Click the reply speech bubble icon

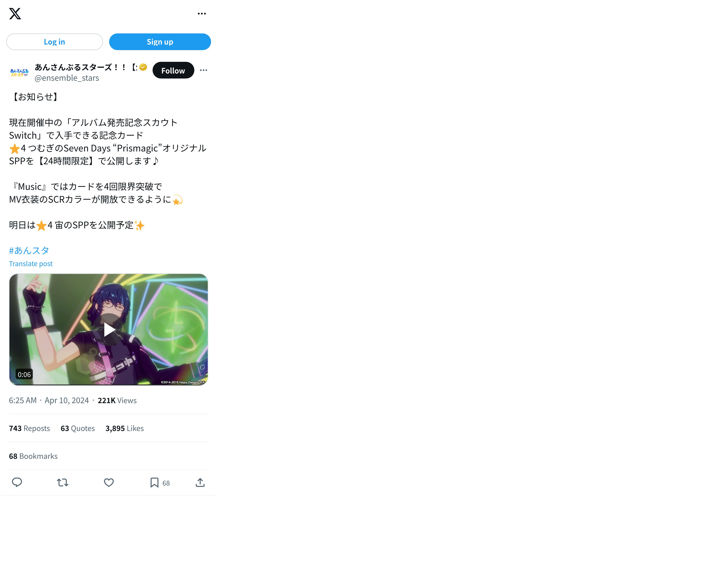(x=17, y=482)
